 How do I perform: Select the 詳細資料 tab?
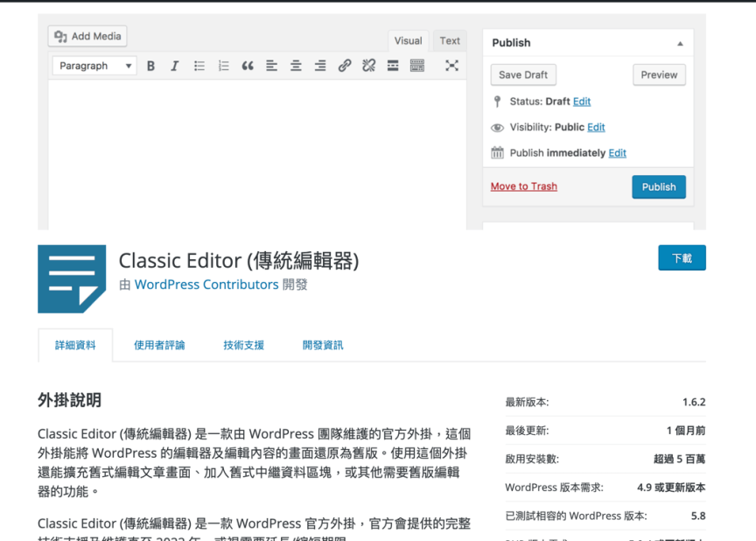pos(75,345)
